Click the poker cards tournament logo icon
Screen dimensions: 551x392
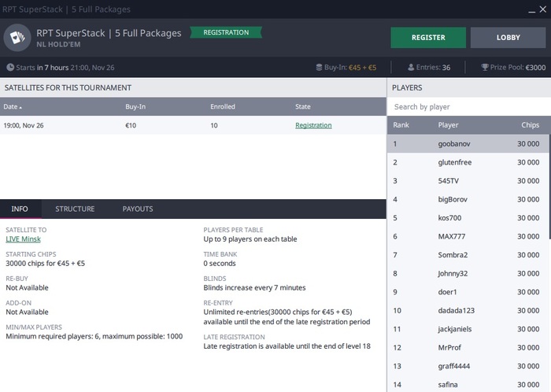17,38
